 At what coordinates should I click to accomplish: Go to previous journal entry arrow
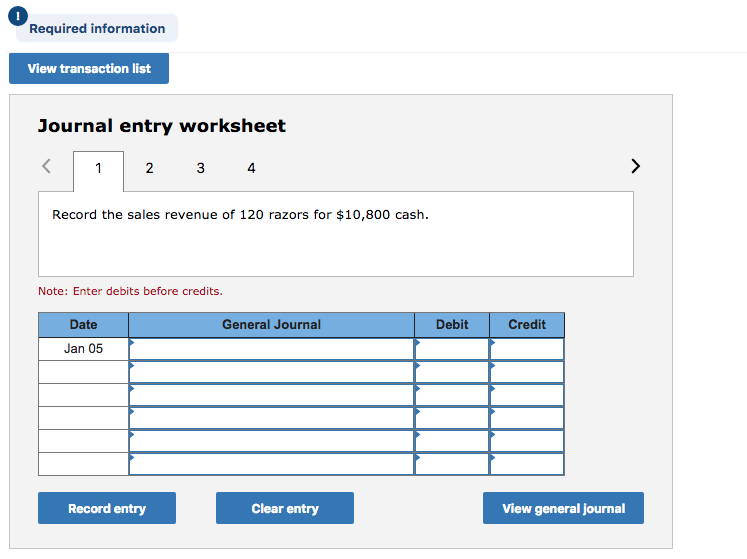[46, 166]
